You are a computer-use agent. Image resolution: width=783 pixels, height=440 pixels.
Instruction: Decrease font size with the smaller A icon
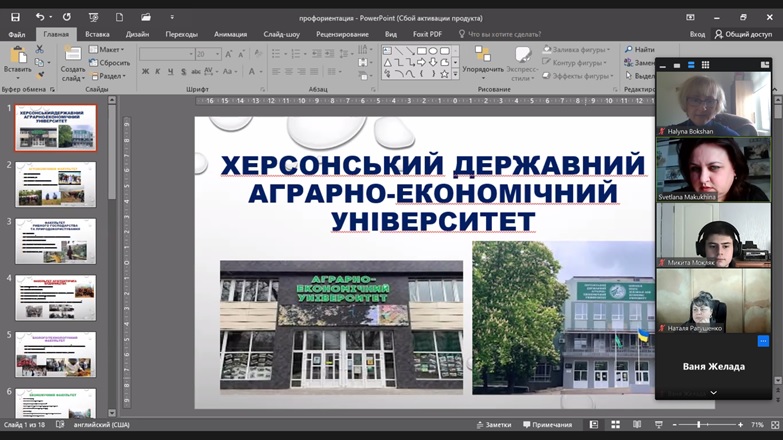point(241,54)
